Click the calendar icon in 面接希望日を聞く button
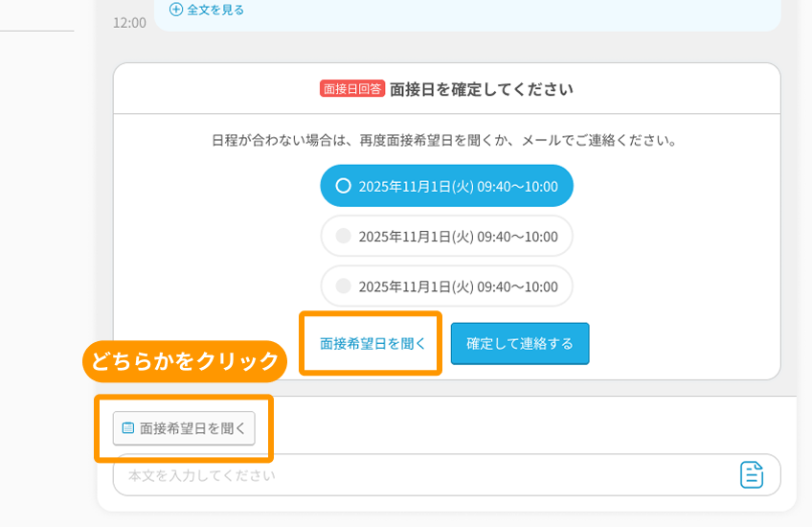This screenshot has width=812, height=527. tap(128, 428)
